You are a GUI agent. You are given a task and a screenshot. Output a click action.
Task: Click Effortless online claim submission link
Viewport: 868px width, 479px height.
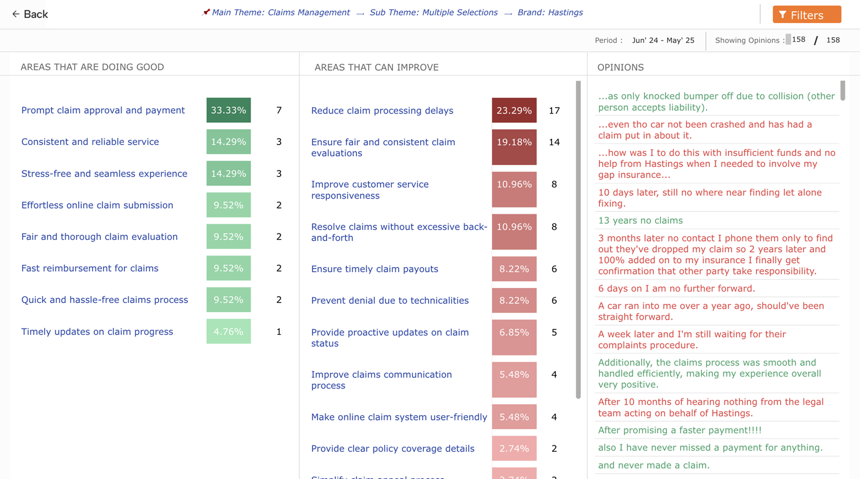(97, 206)
